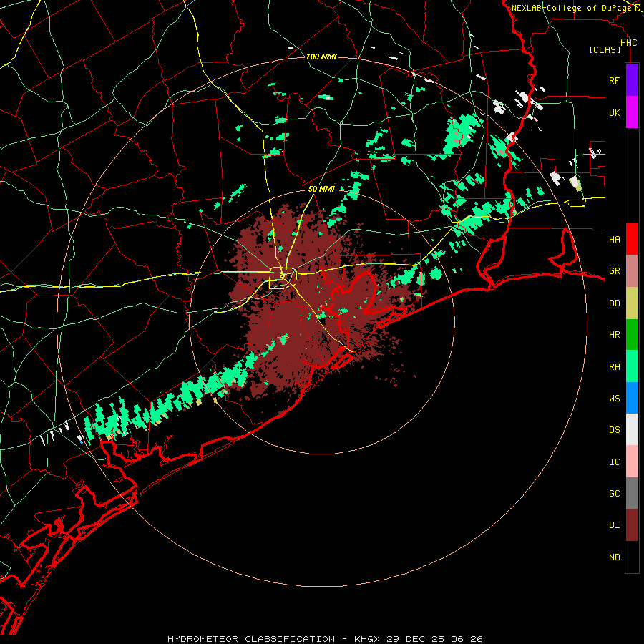
Task: Select the WS blue legend swatch
Action: coord(632,398)
